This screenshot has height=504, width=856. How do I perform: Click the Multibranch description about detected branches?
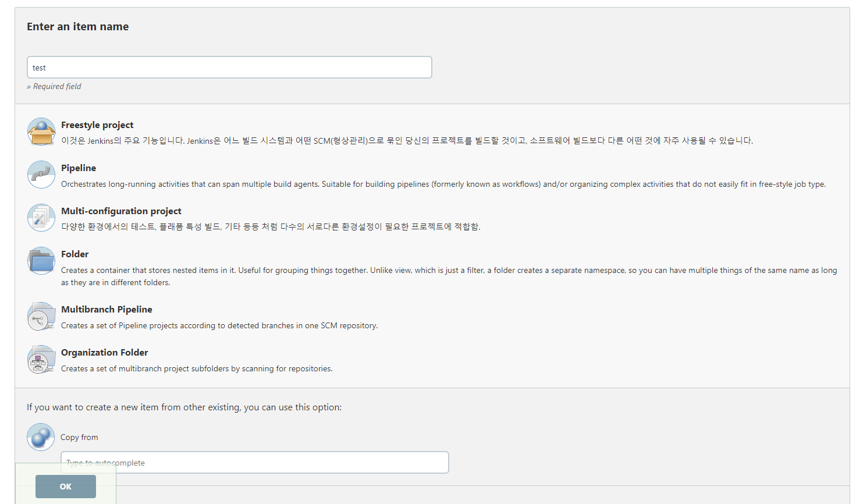click(x=219, y=325)
